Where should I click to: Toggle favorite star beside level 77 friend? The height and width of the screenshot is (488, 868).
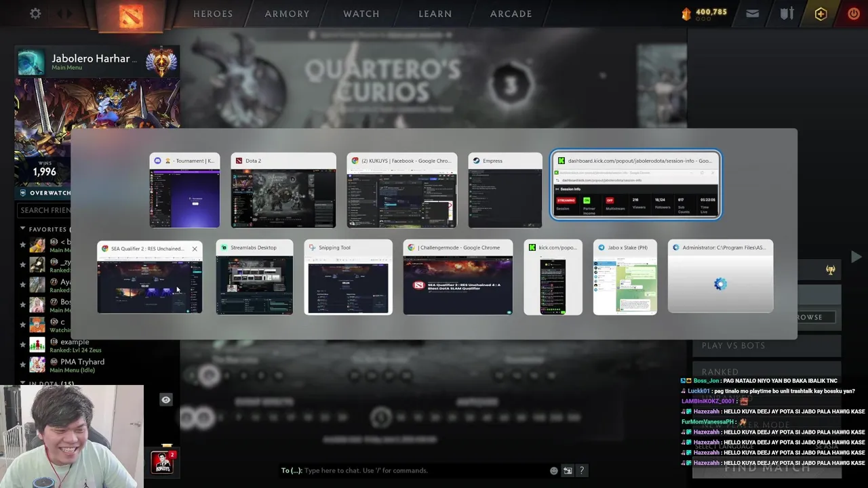coord(22,305)
